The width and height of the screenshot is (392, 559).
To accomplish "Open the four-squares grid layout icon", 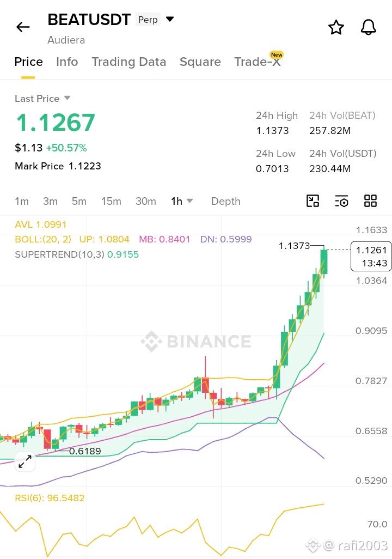I will (x=370, y=200).
